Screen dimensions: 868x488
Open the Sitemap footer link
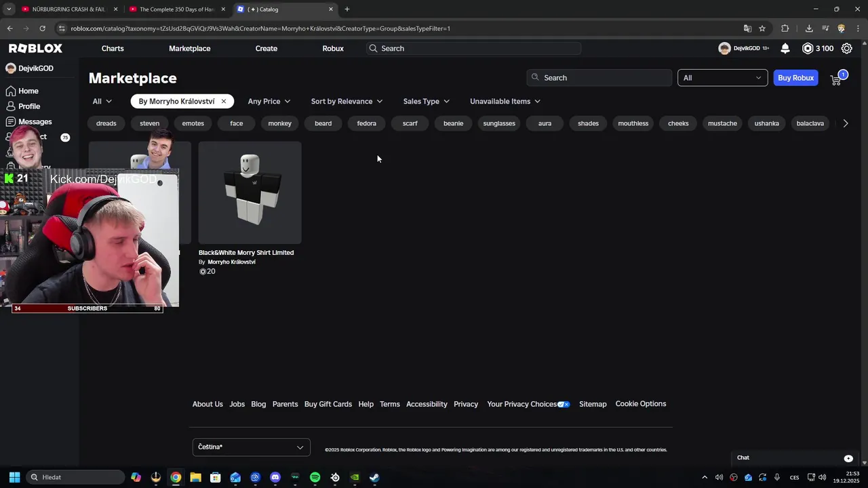593,405
